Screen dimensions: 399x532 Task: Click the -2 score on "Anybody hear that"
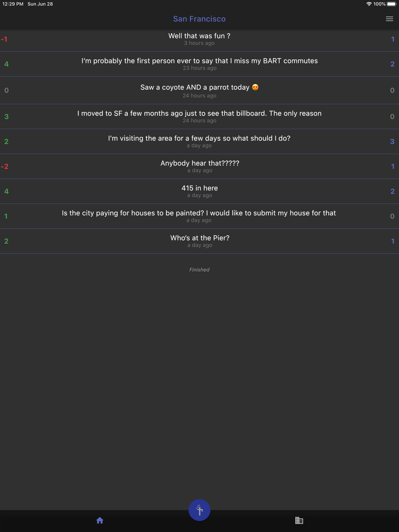click(5, 167)
